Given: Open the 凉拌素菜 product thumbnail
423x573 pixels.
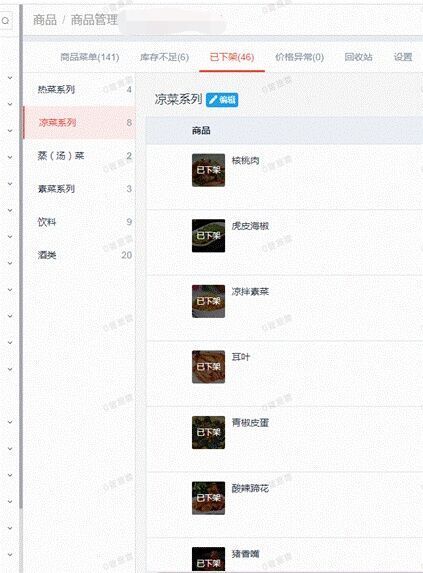Looking at the screenshot, I should click(x=209, y=301).
